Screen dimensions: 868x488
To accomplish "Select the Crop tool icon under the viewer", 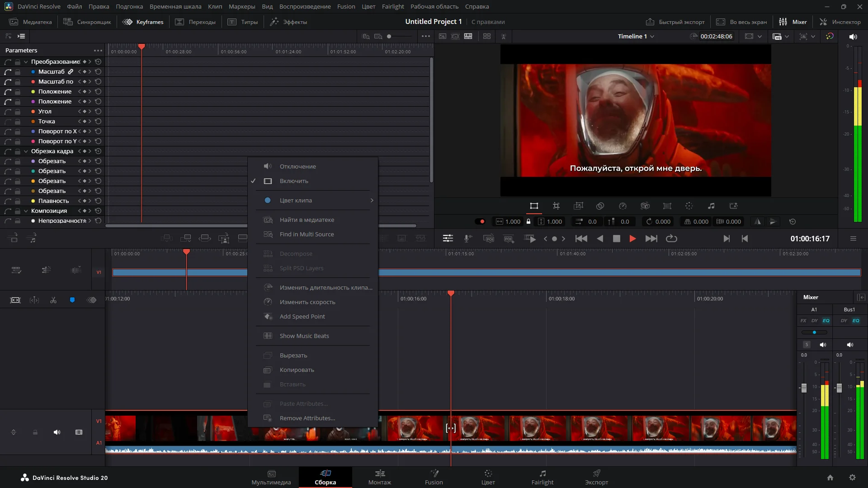I will (556, 206).
